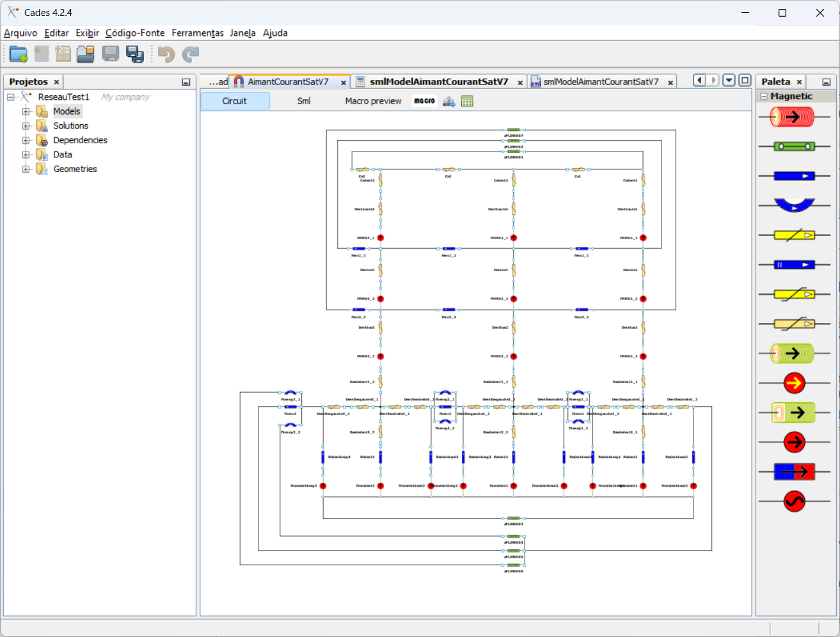Switch to the AimantCourantSatV7 magnet tab
Viewport: 840px width, 637px height.
point(288,82)
